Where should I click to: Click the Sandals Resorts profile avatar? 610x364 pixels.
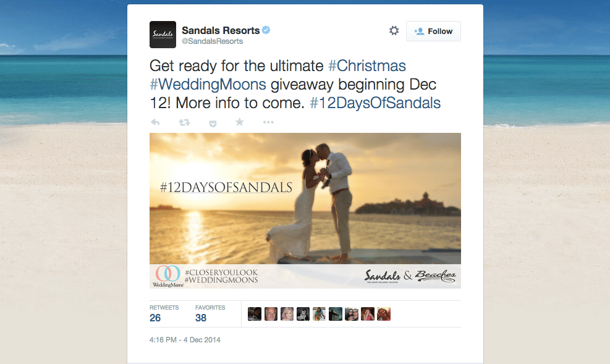pos(163,35)
